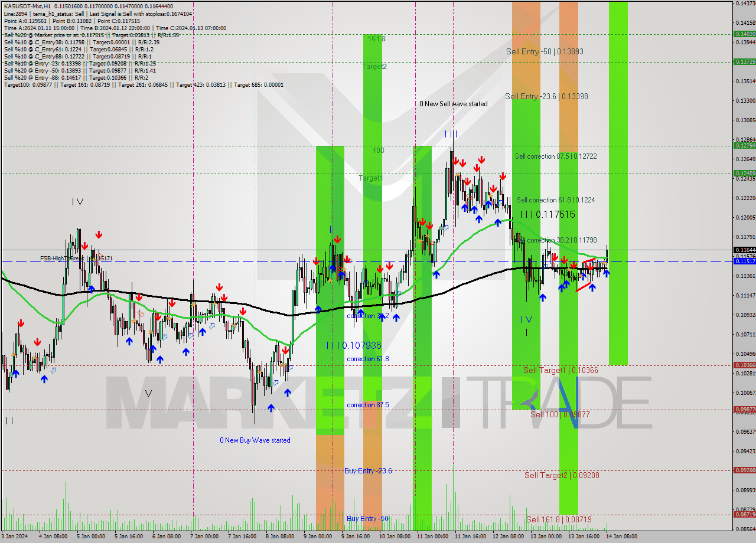Click the 0.12220 price scale value

click(745, 198)
